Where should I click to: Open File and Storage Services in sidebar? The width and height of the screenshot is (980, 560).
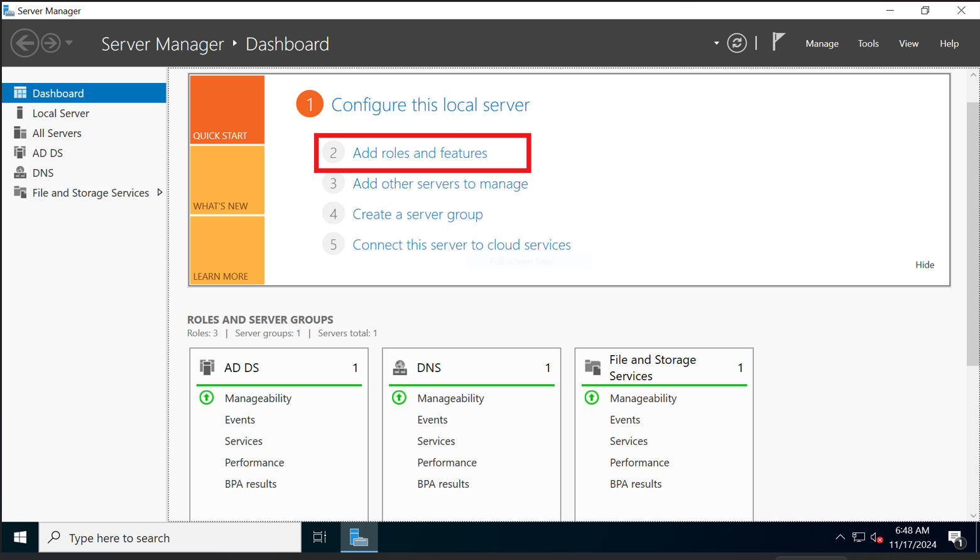click(x=84, y=193)
